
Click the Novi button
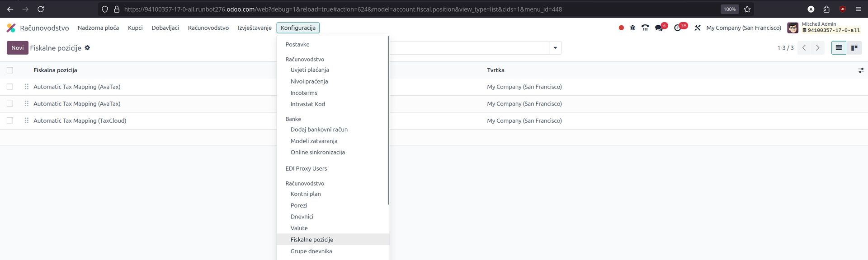coord(18,48)
